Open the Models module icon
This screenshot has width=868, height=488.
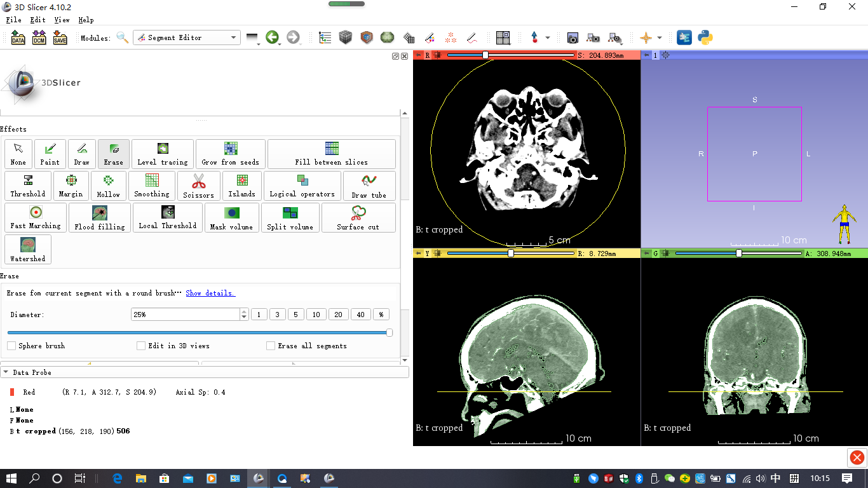[x=367, y=38]
